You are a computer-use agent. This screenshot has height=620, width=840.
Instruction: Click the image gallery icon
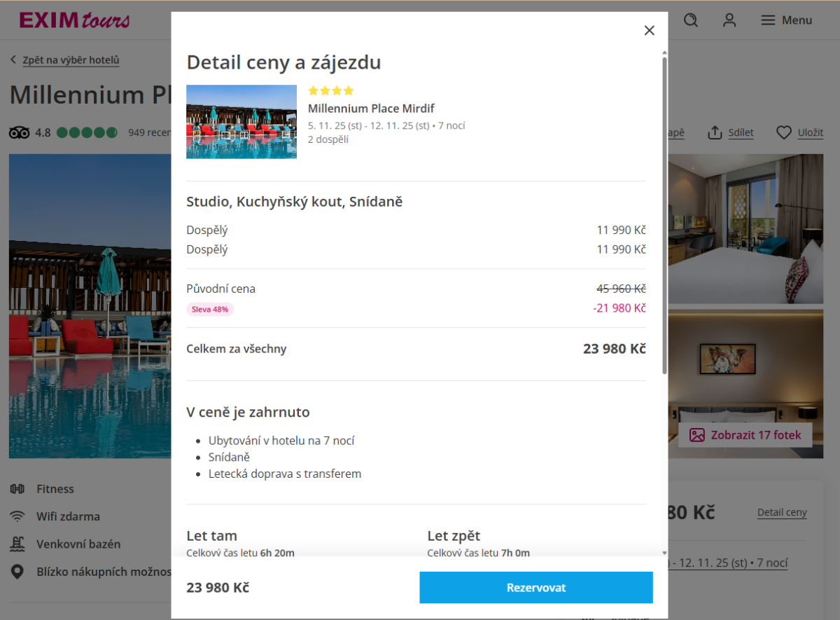[x=696, y=435]
